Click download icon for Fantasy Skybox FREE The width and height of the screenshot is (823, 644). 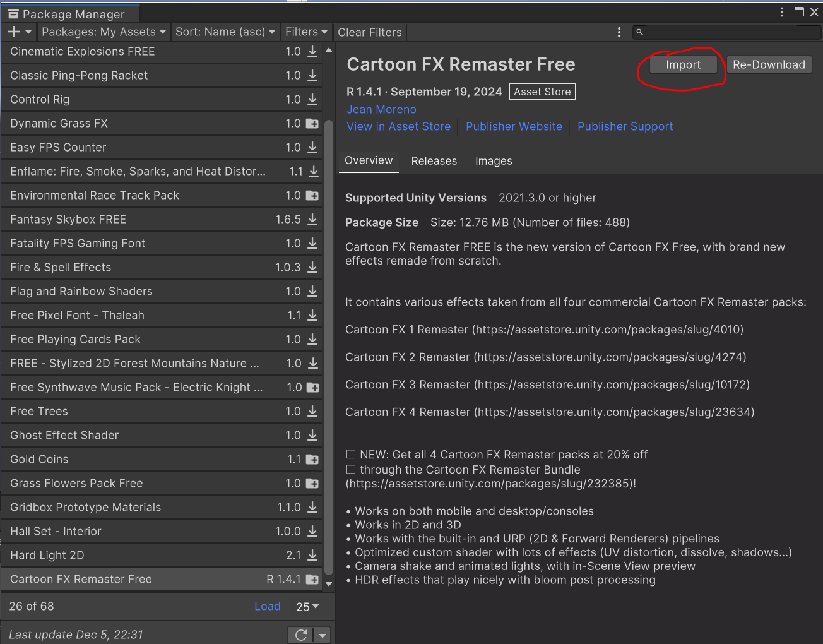[x=312, y=220]
